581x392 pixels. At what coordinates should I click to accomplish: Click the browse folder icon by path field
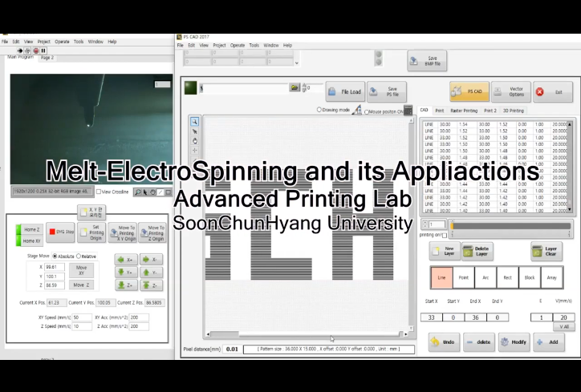(x=295, y=87)
